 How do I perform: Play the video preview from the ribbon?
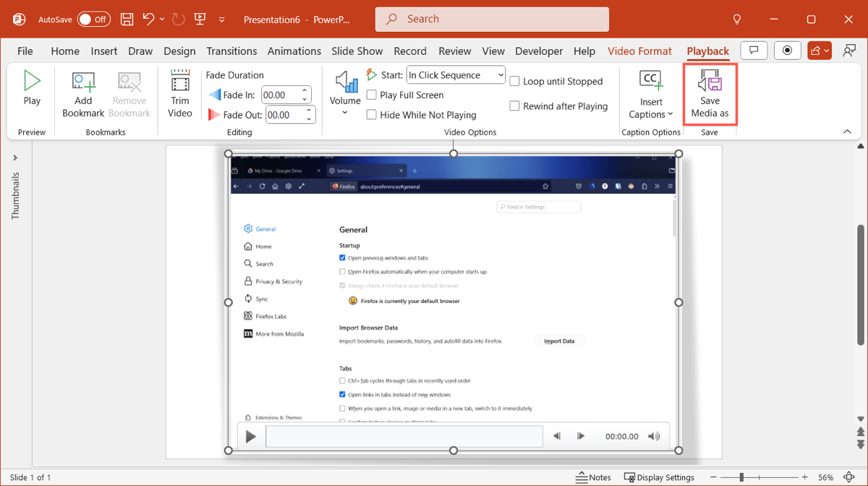pos(32,88)
